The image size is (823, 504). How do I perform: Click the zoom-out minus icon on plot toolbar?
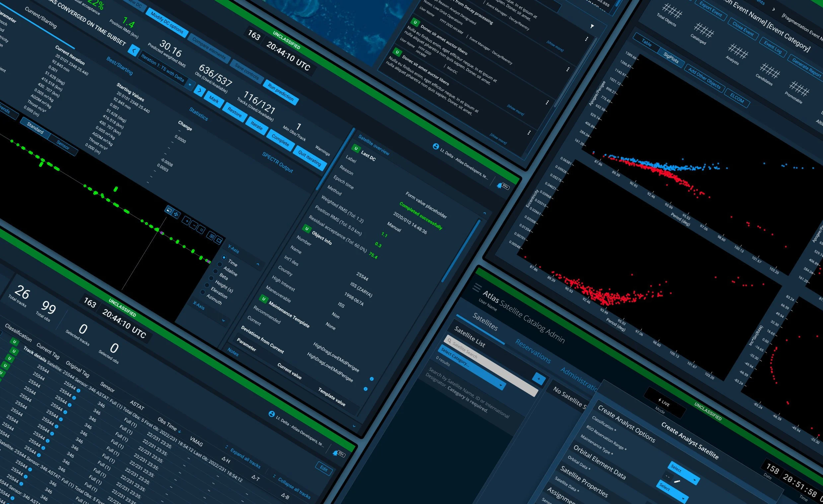[194, 225]
